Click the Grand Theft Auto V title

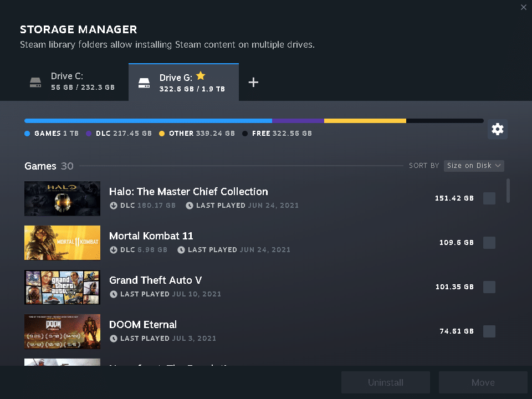coord(155,280)
